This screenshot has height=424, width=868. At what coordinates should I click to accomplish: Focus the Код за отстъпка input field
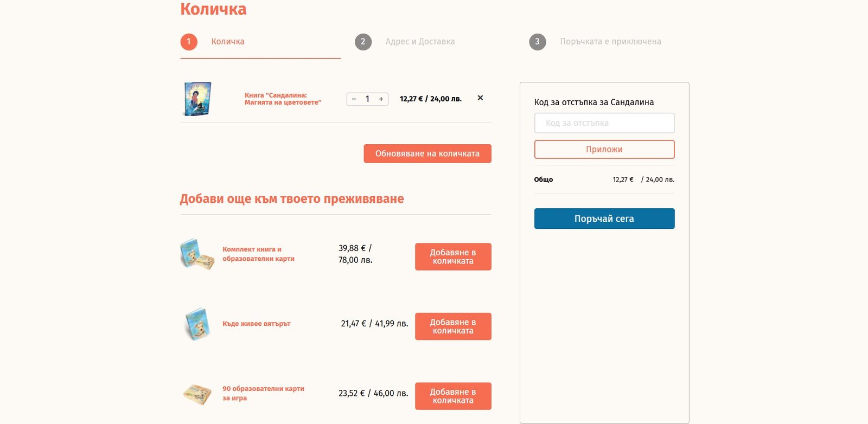[x=604, y=123]
